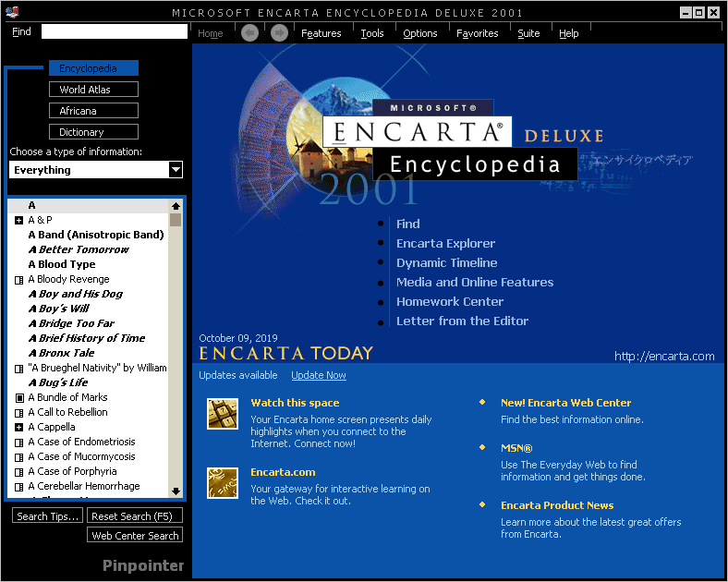Select A Brief History of Time entry
Screen dimensions: 728x582
click(86, 338)
